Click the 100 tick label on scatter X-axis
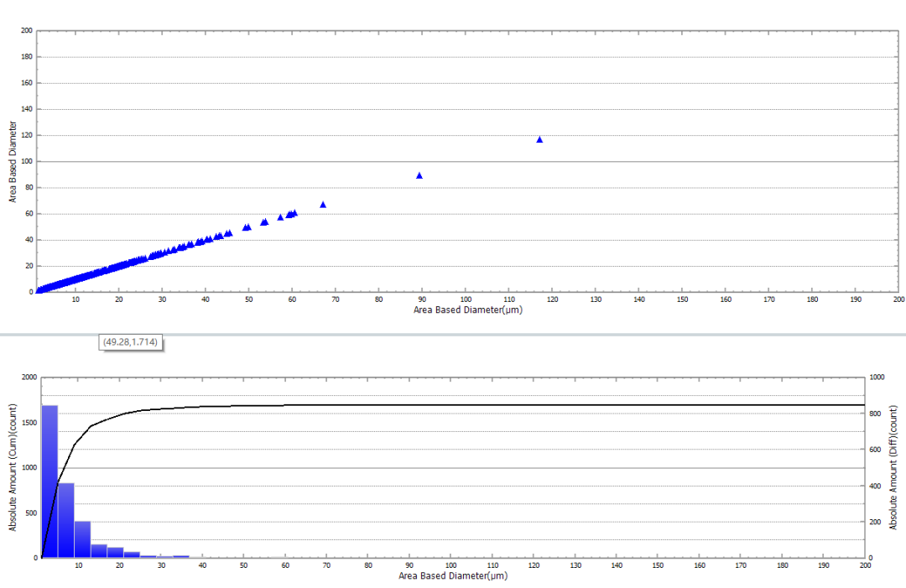This screenshot has width=906, height=588. click(x=466, y=299)
